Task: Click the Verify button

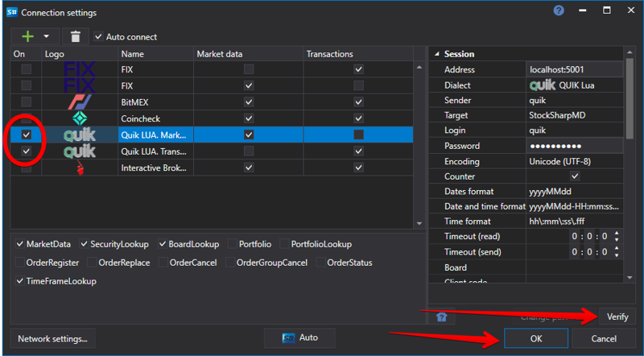Action: click(x=617, y=317)
